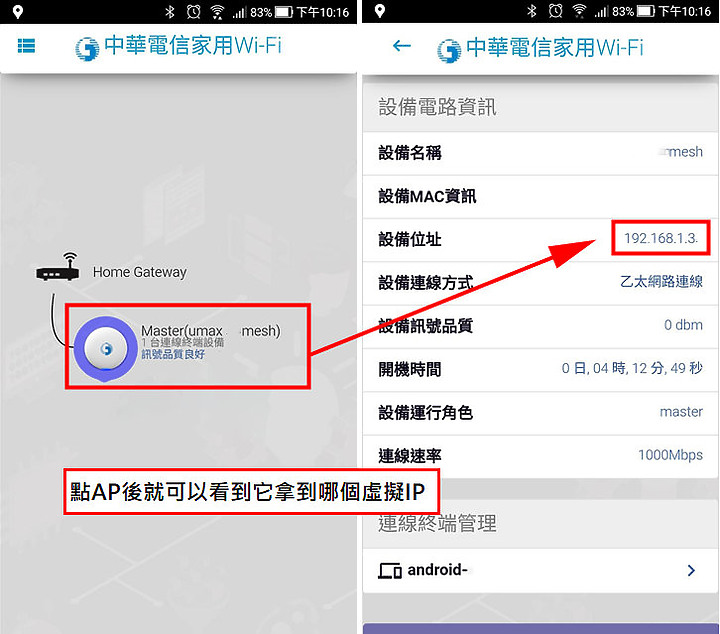Select the Home Gateway router icon
The width and height of the screenshot is (720, 634).
pyautogui.click(x=58, y=267)
